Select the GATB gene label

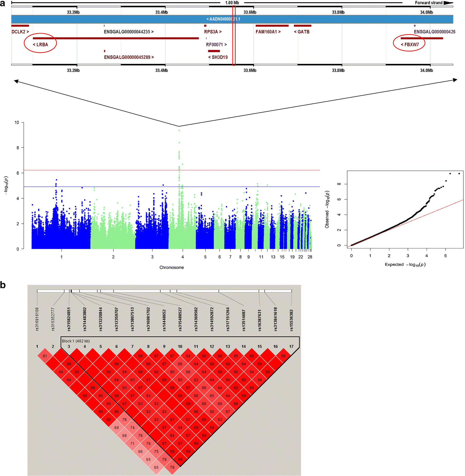click(x=302, y=32)
